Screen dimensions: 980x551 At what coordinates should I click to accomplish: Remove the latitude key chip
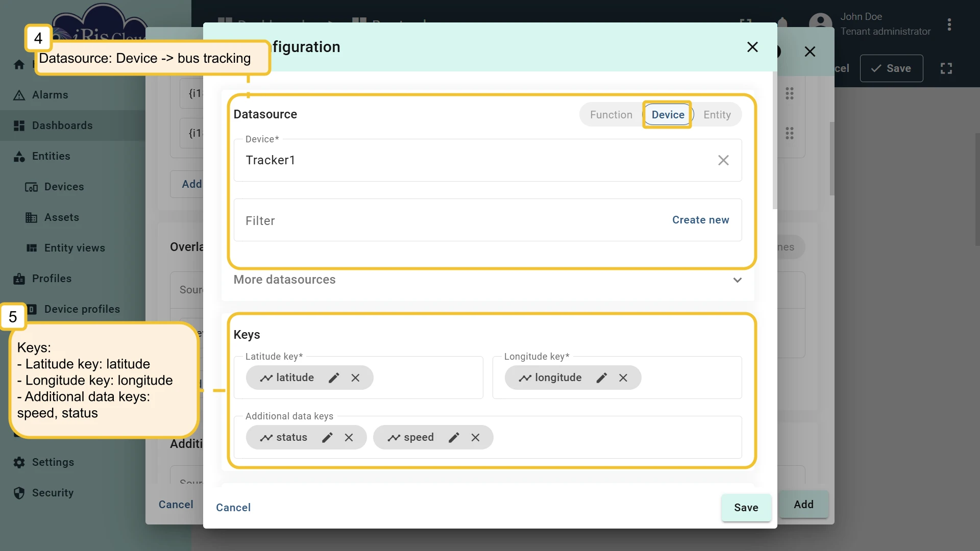pyautogui.click(x=355, y=378)
